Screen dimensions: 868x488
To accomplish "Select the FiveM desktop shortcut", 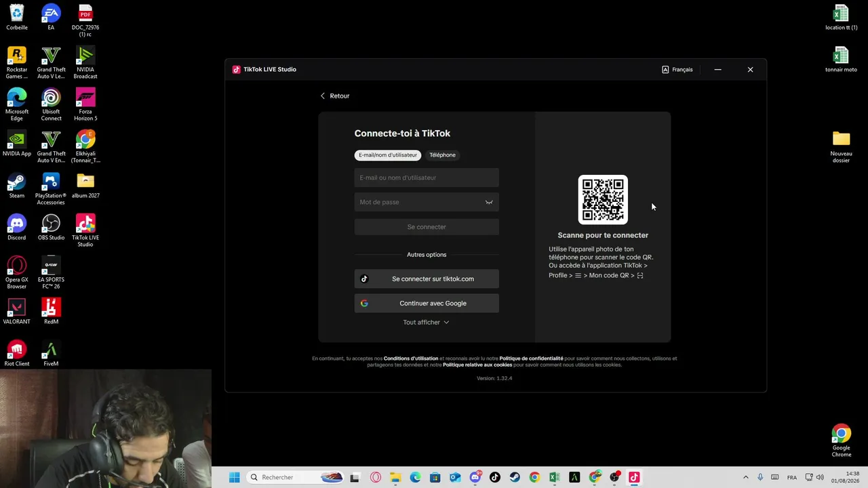I will (51, 354).
